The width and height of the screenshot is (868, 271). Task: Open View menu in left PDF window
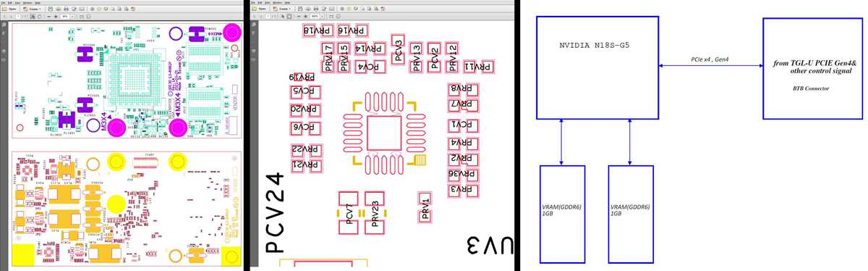[x=17, y=3]
